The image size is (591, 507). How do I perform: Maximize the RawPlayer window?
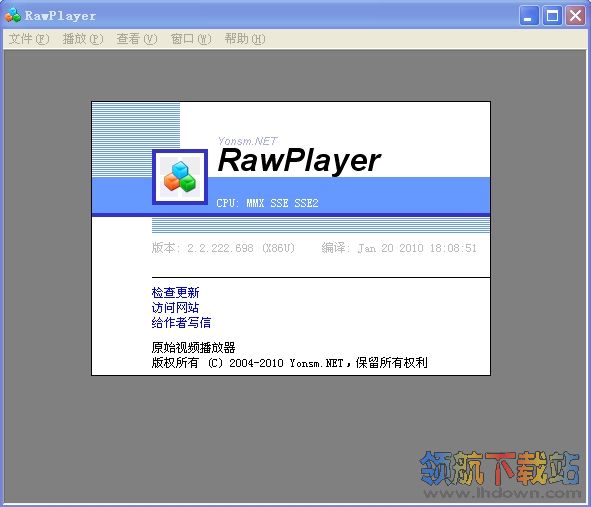click(552, 16)
